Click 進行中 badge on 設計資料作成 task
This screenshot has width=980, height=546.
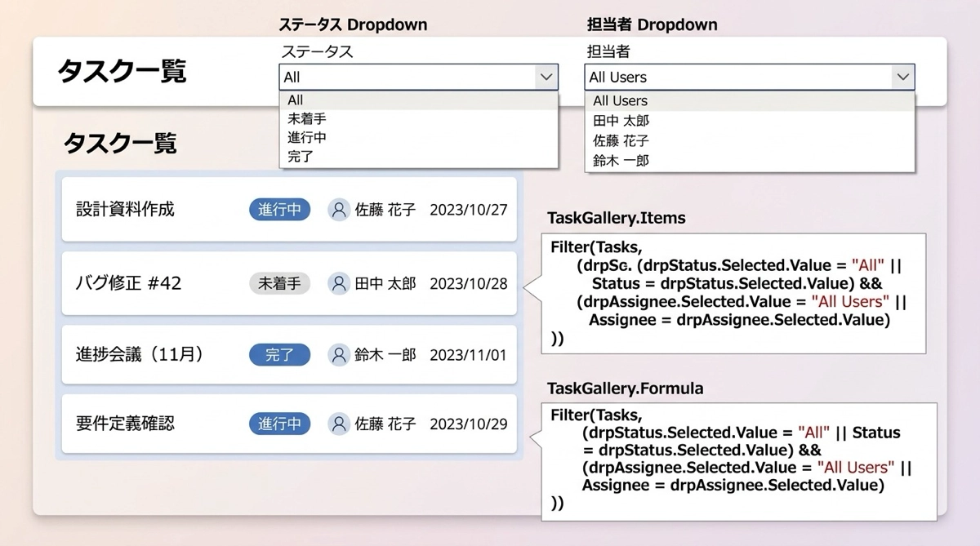279,210
